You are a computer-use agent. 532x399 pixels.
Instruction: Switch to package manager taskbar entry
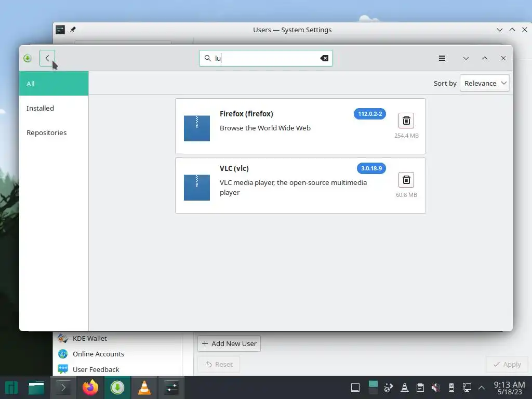(117, 388)
